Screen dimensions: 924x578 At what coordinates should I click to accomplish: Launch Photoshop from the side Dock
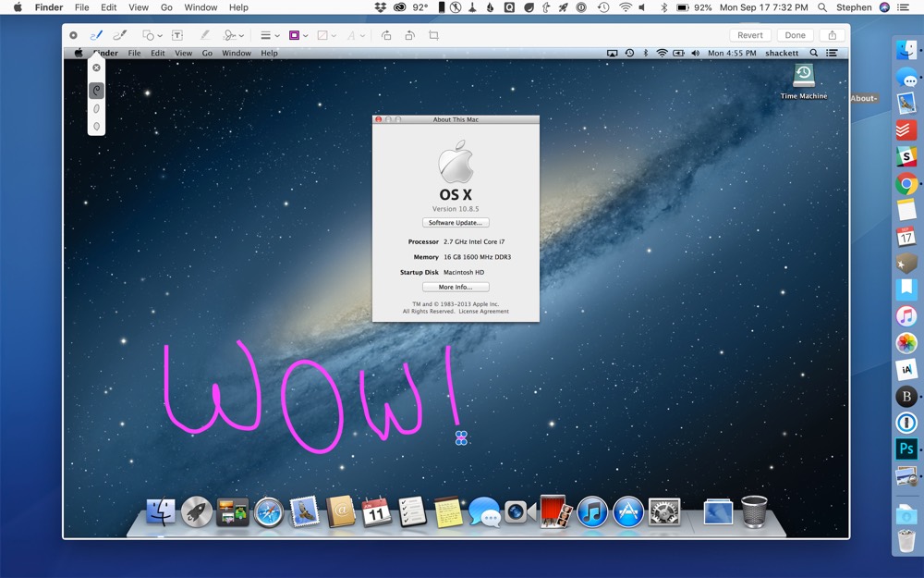pyautogui.click(x=906, y=449)
